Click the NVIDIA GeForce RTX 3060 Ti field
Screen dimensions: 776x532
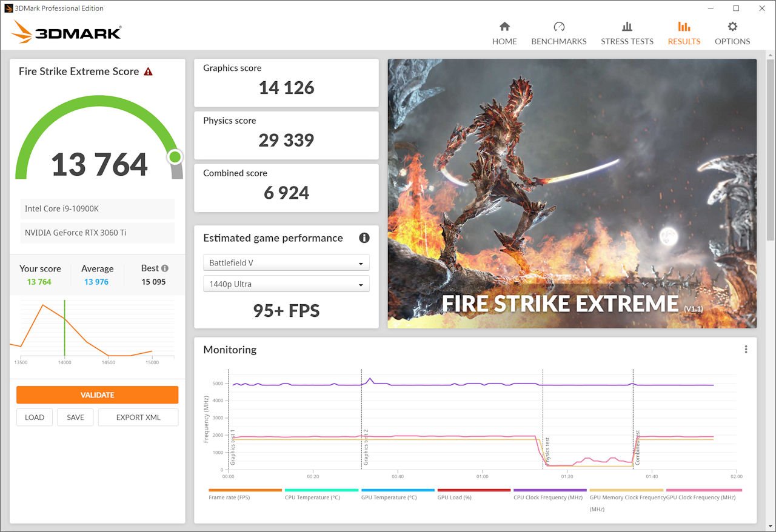(x=97, y=233)
